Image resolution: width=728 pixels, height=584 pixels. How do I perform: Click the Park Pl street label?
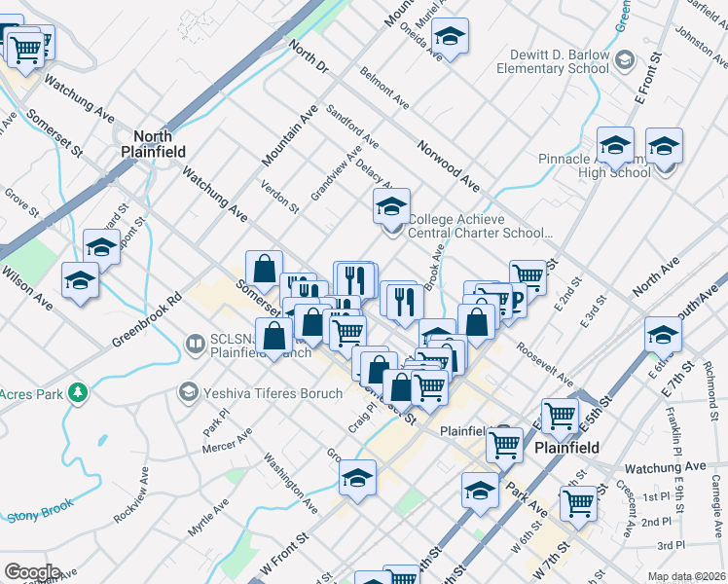pyautogui.click(x=216, y=422)
